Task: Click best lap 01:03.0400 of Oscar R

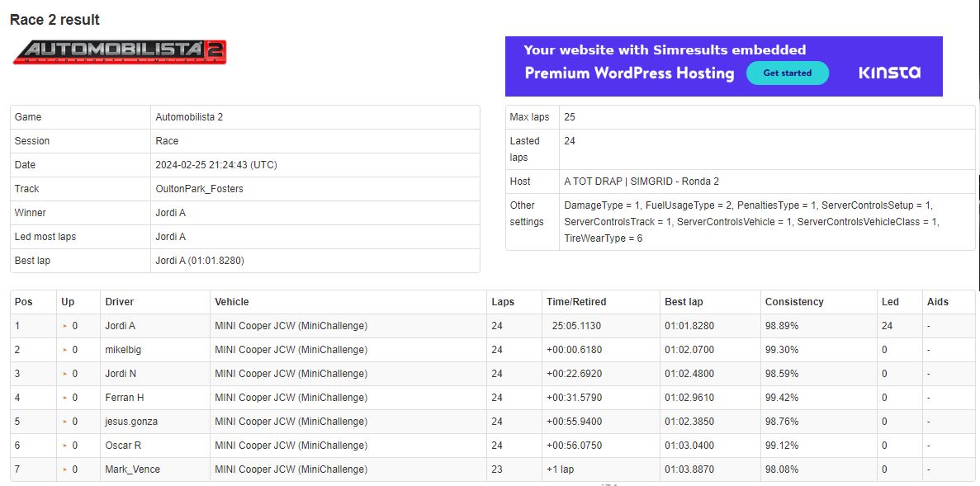Action: pos(689,446)
